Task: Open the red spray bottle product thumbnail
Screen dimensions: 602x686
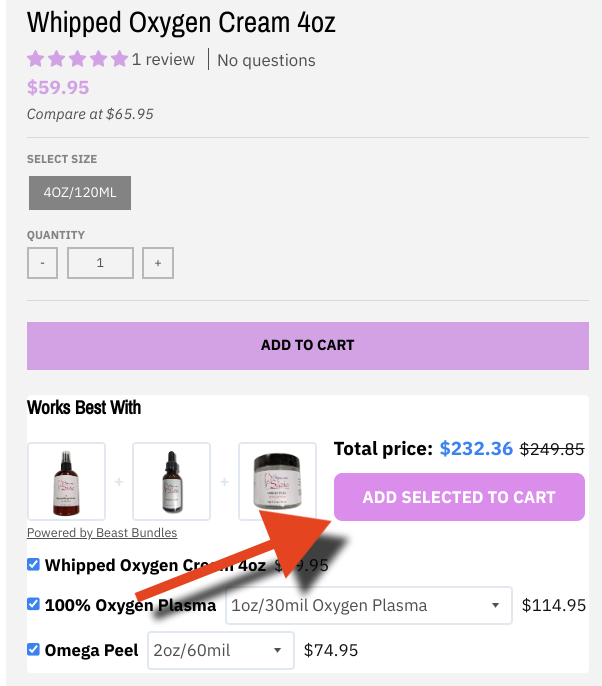Action: [66, 481]
